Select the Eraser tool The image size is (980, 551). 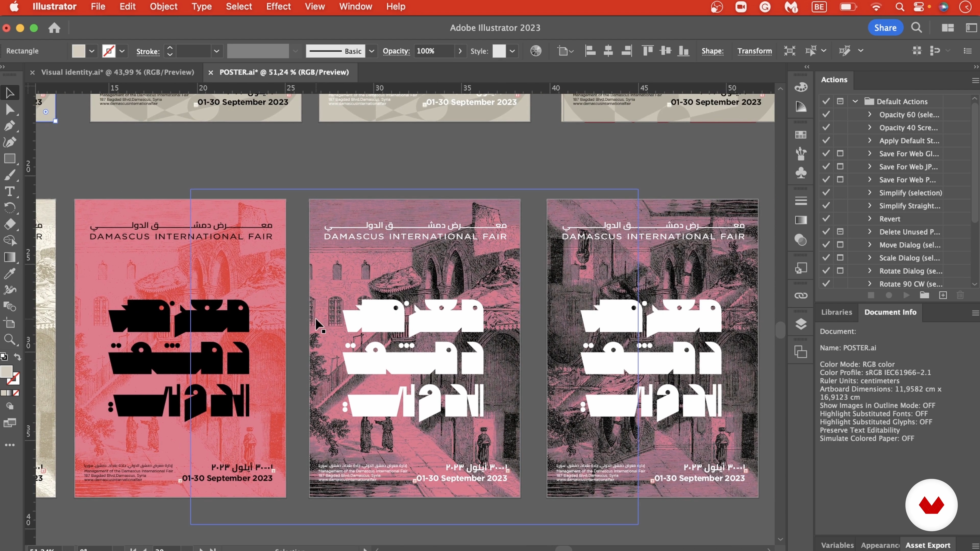pos(10,224)
